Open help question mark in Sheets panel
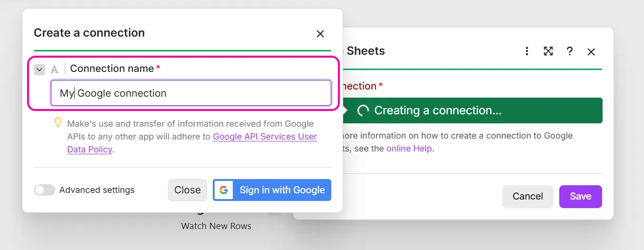This screenshot has height=250, width=644. tap(569, 51)
